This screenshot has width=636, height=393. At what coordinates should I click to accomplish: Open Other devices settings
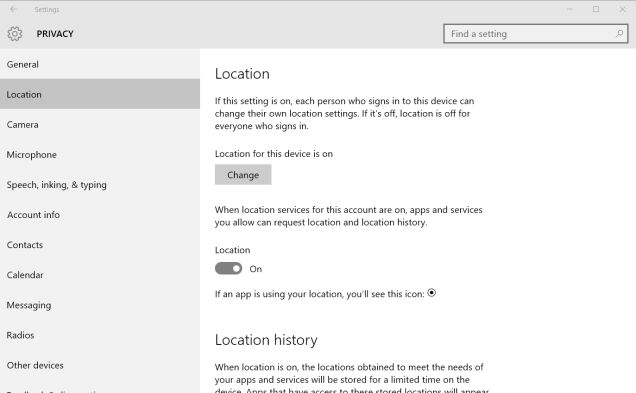pos(100,365)
